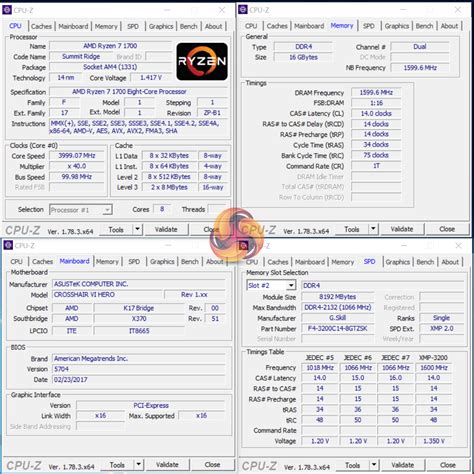Click the Core Speed value 3999.07 MHz

coord(77,156)
